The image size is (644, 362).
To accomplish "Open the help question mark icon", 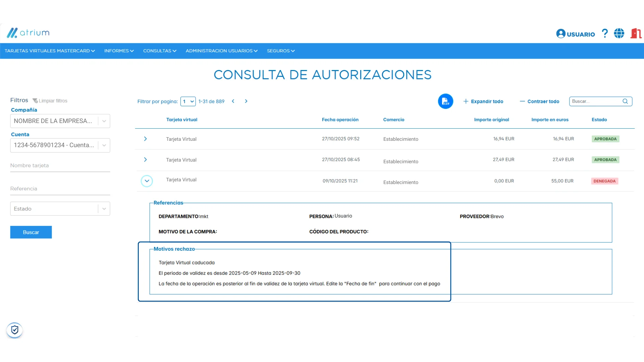I will tap(604, 33).
